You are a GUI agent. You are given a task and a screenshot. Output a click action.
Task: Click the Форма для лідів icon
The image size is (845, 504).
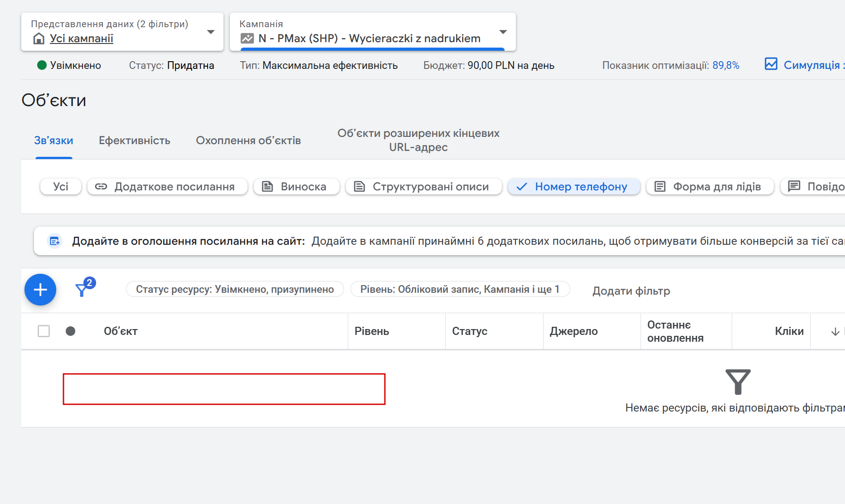pyautogui.click(x=660, y=186)
